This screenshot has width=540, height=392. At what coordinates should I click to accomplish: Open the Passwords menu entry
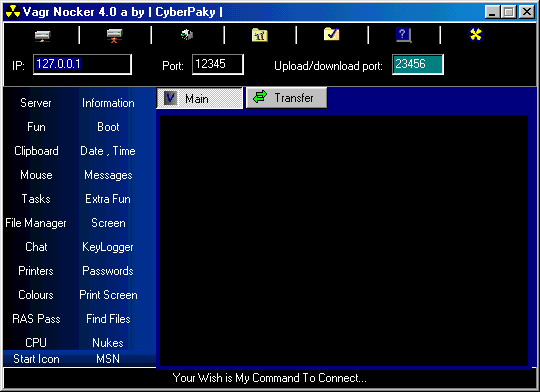[x=108, y=271]
